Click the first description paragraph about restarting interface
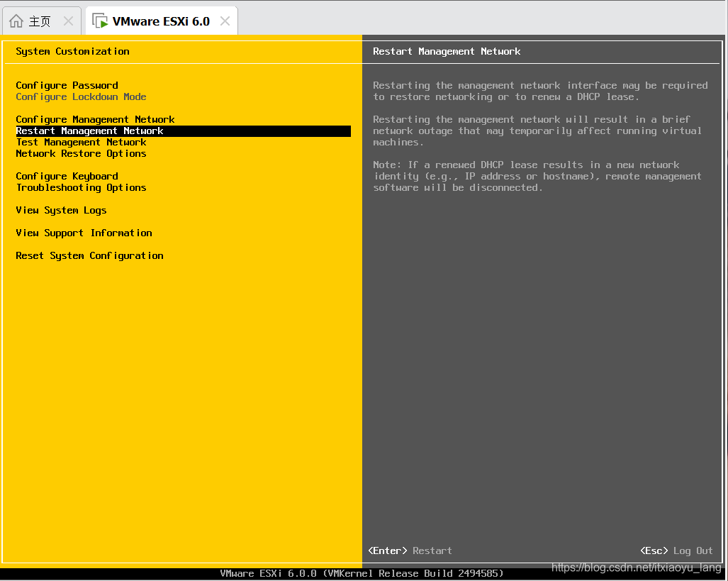 click(540, 91)
